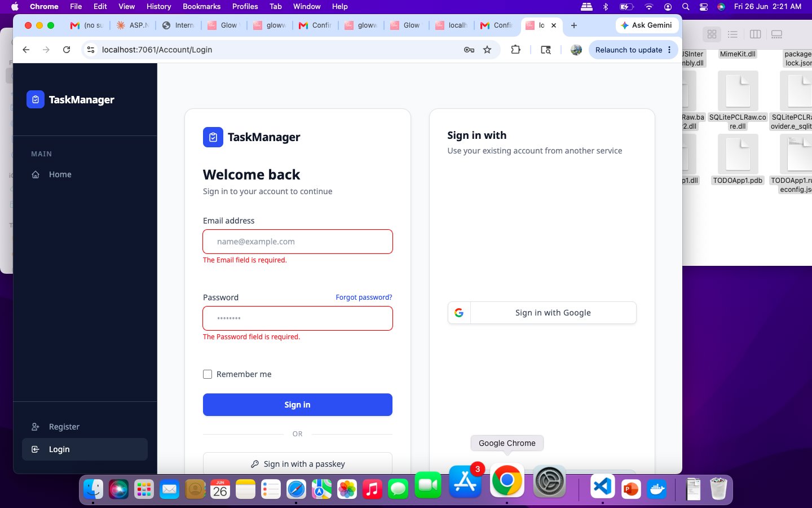Click the forward navigation arrow in Chrome
The width and height of the screenshot is (812, 508).
tap(46, 50)
